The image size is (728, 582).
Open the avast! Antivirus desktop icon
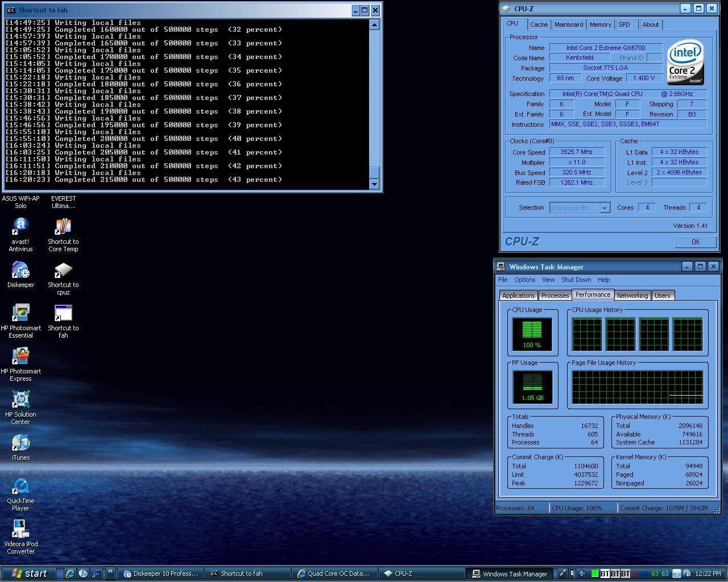tap(20, 235)
